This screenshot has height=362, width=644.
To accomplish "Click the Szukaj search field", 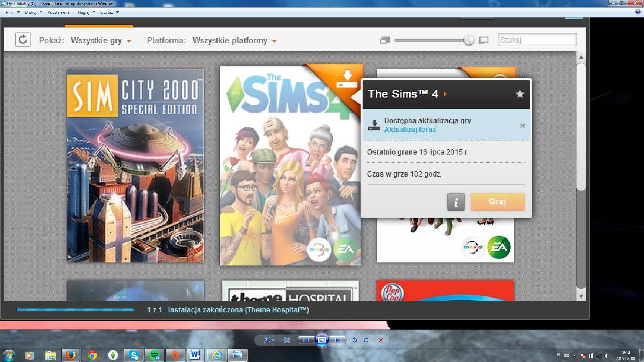I will [x=537, y=40].
